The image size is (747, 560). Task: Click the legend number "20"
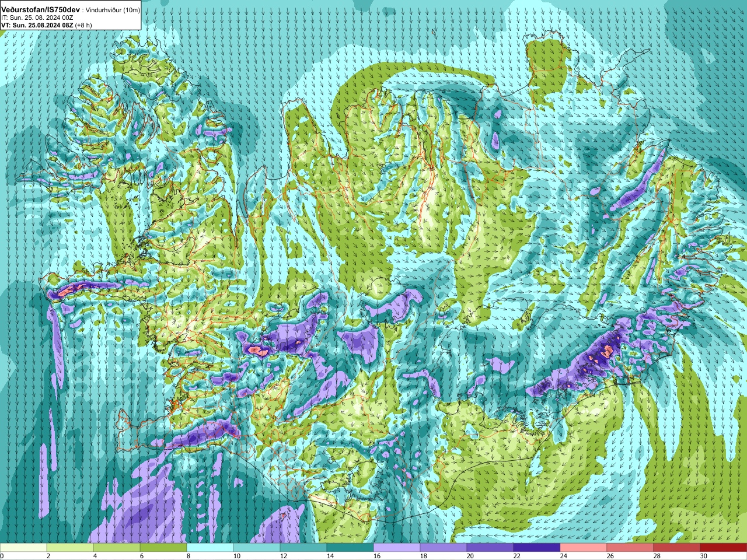tap(470, 556)
